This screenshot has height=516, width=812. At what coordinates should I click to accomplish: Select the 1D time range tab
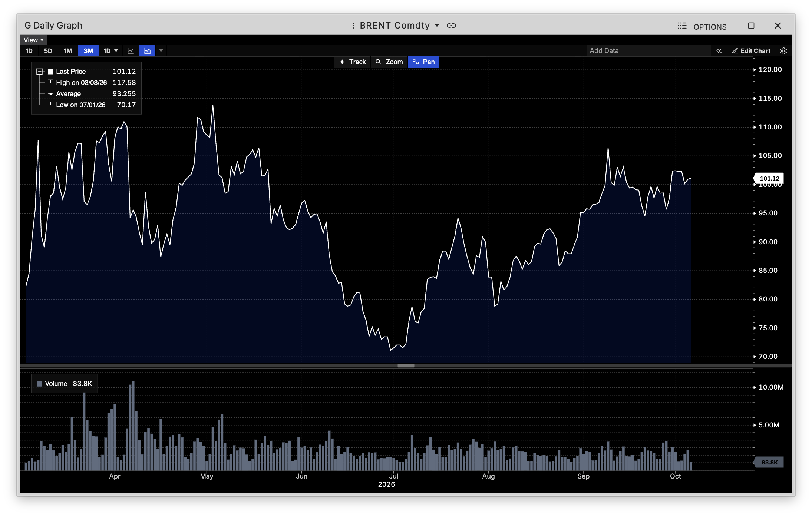point(29,51)
